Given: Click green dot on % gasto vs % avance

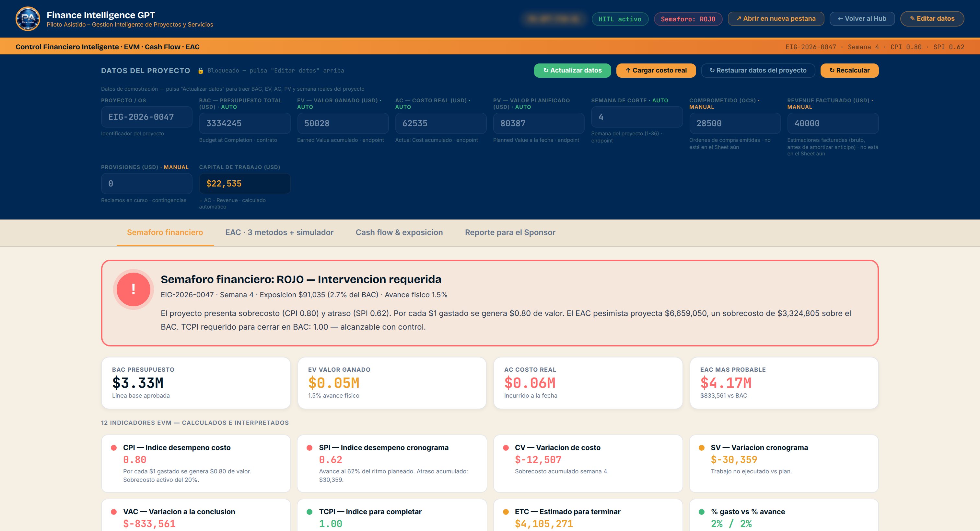Looking at the screenshot, I should click(x=702, y=512).
